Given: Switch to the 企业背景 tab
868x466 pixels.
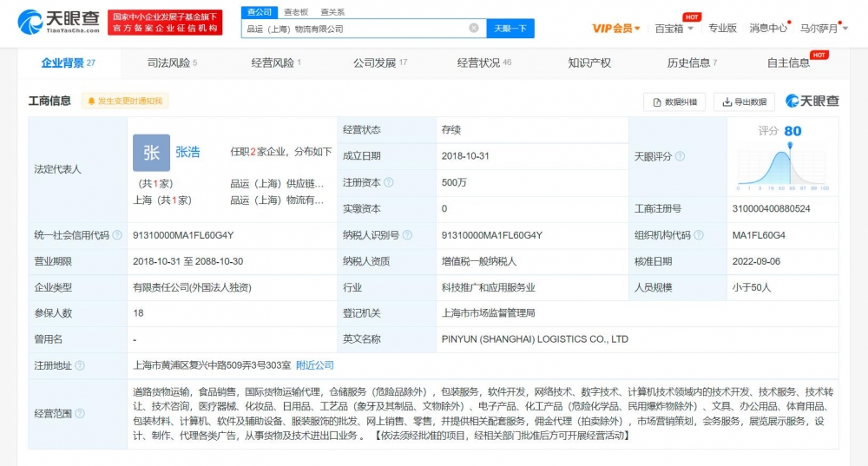Looking at the screenshot, I should (x=68, y=63).
